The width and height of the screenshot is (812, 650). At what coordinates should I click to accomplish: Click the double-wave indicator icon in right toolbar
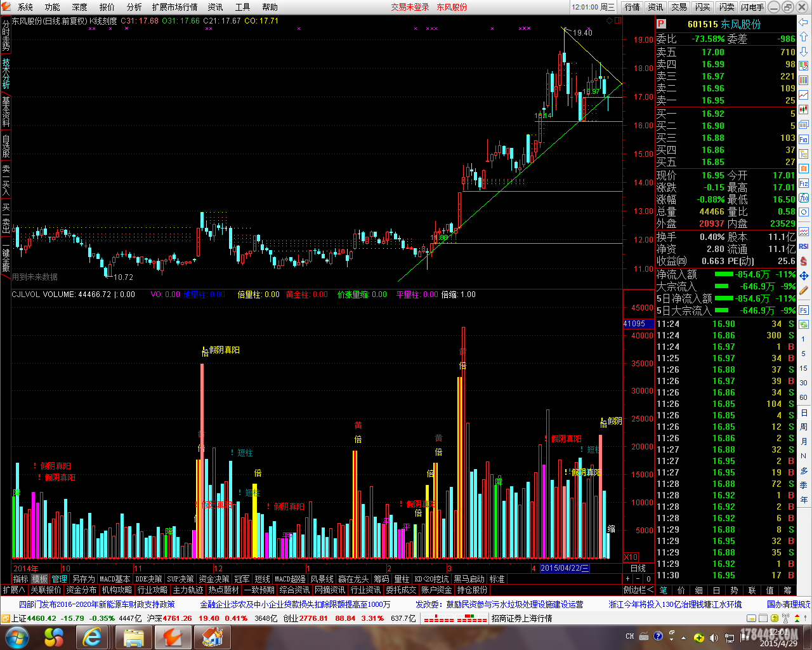804,232
